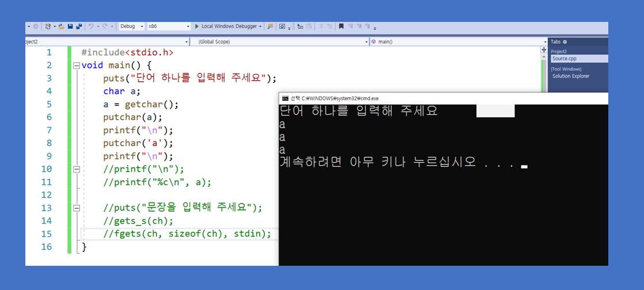The height and width of the screenshot is (290, 644).
Task: Click the Save All icon
Action: [79, 27]
